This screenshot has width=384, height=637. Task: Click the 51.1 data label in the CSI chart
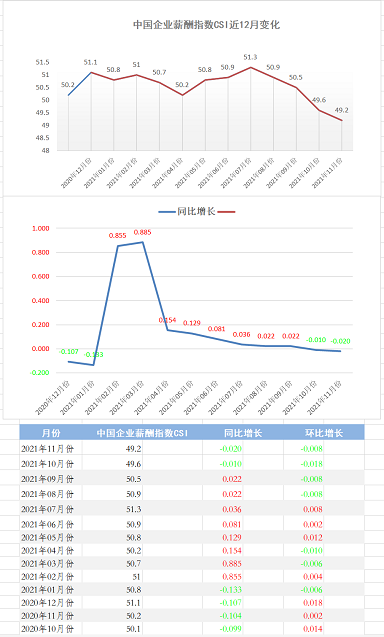pos(91,62)
